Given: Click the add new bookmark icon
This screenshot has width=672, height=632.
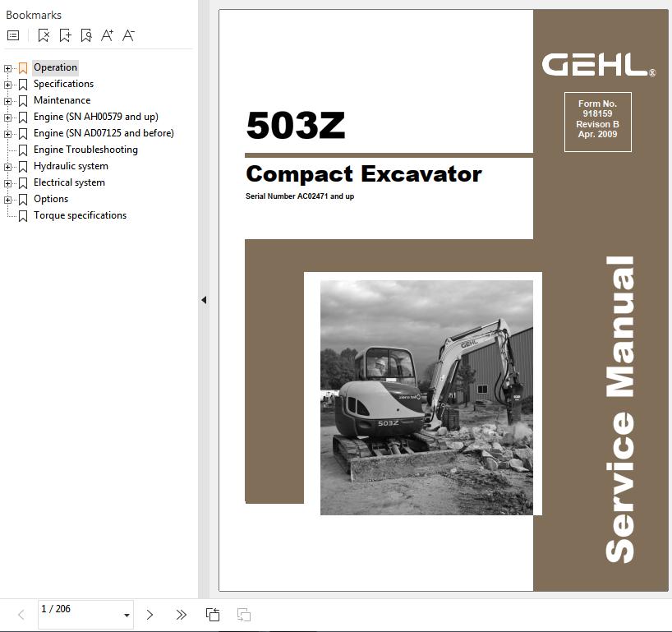Looking at the screenshot, I should pyautogui.click(x=65, y=35).
